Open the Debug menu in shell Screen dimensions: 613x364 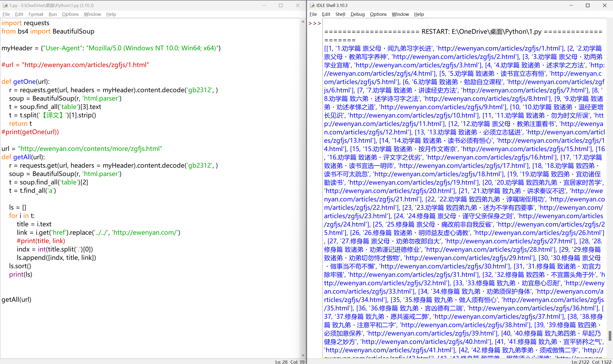(357, 14)
